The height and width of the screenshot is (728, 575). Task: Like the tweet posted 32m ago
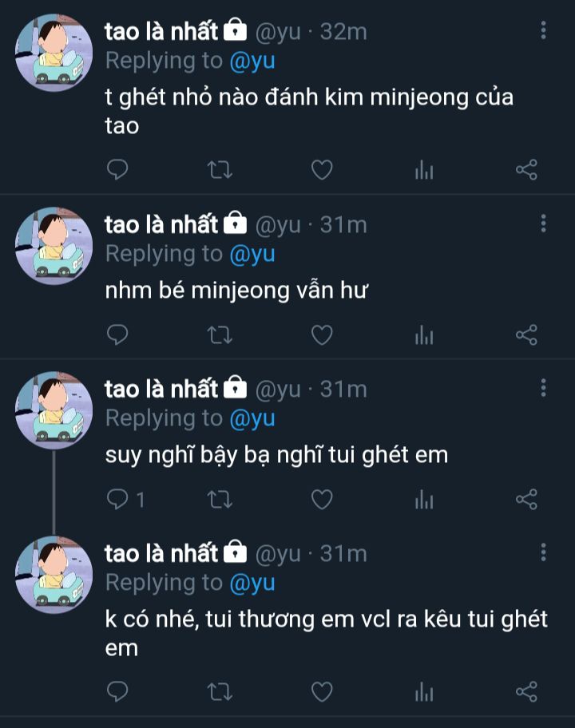tap(322, 169)
